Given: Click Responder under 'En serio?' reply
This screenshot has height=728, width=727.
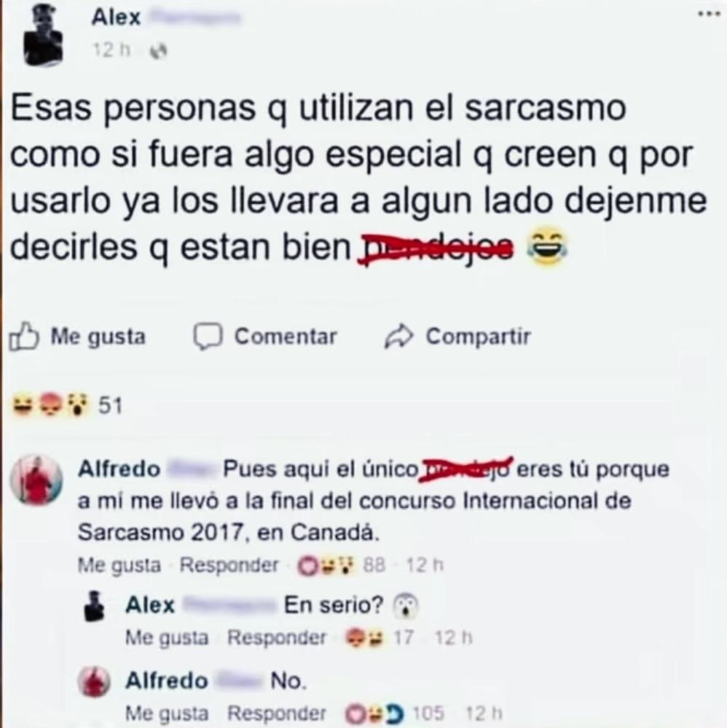Looking at the screenshot, I should [277, 638].
